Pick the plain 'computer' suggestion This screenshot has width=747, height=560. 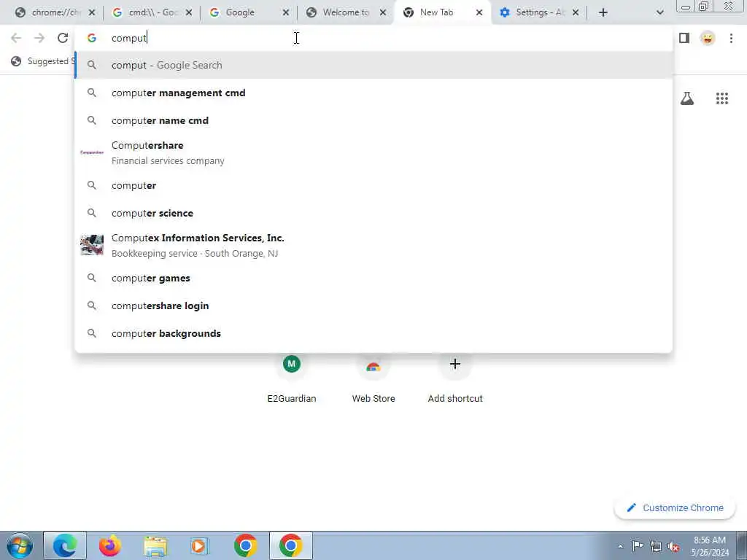point(373,185)
